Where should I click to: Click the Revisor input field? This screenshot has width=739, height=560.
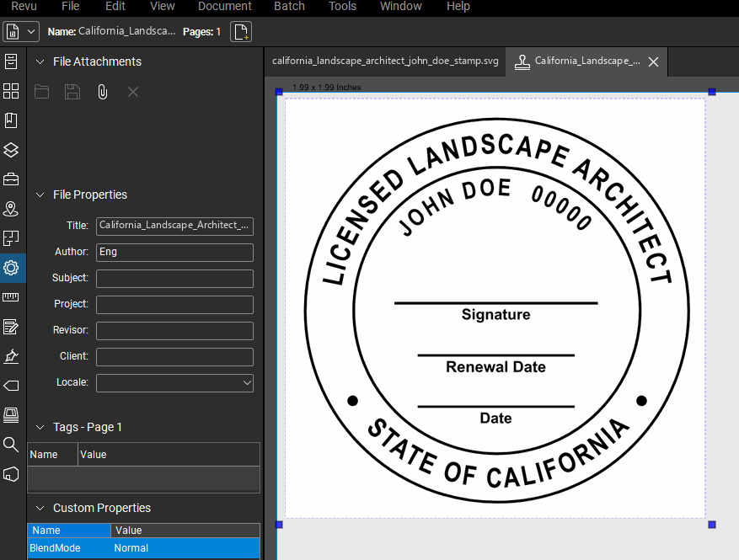(174, 331)
